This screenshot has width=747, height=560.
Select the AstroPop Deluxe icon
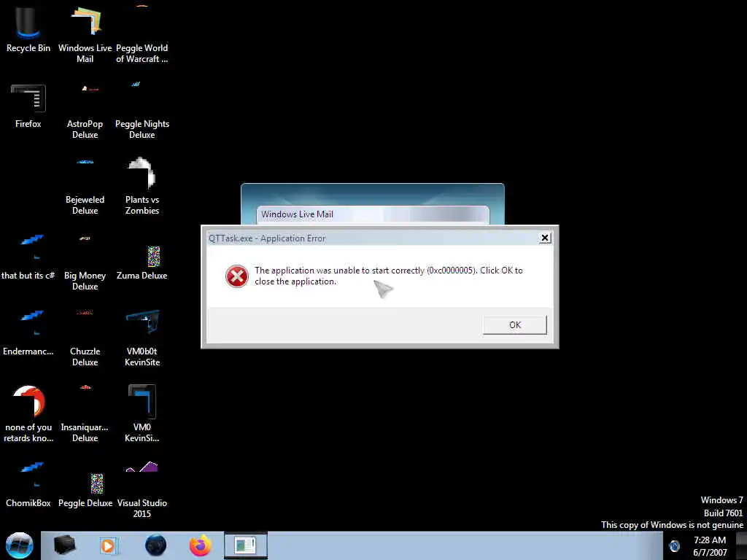(85, 112)
